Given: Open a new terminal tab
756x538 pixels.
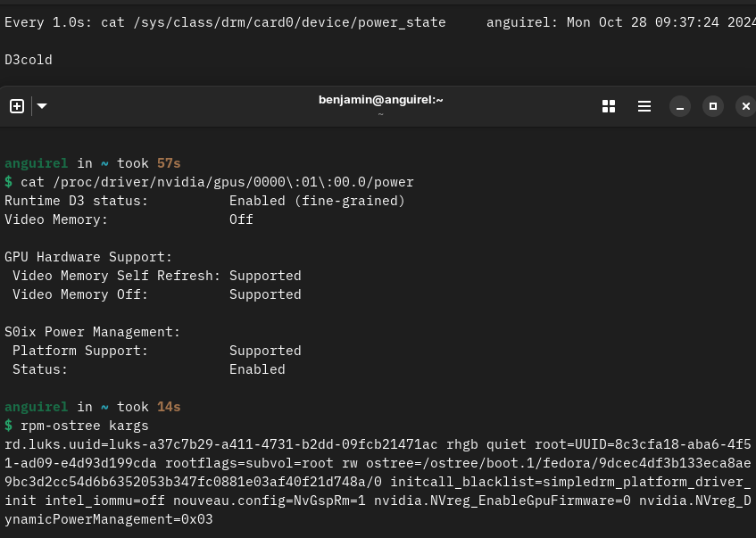Looking at the screenshot, I should pyautogui.click(x=16, y=105).
